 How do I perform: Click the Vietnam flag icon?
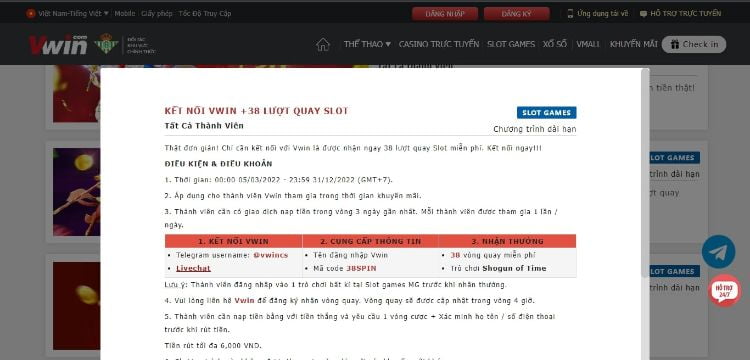[31, 13]
